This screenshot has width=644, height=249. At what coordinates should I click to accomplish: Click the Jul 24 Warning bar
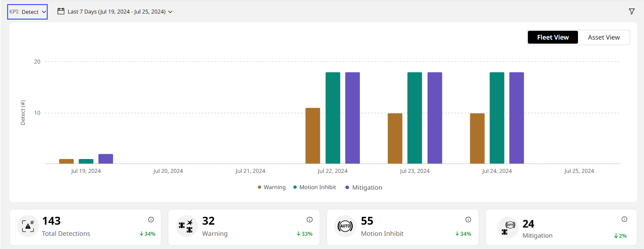477,138
